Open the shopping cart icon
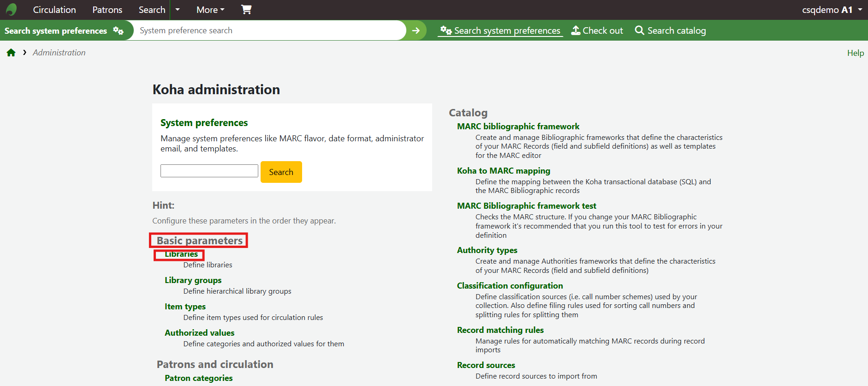The width and height of the screenshot is (868, 386). click(x=246, y=10)
